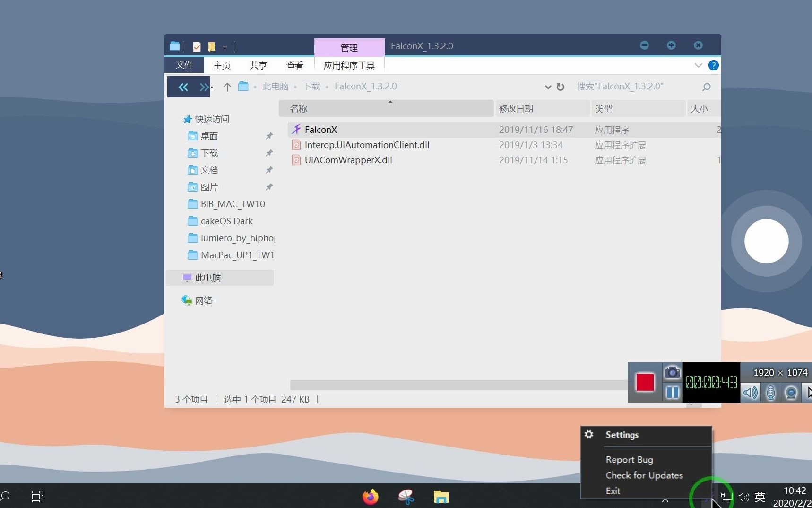Sort files by the 类型 column
The height and width of the screenshot is (508, 812).
(639, 108)
